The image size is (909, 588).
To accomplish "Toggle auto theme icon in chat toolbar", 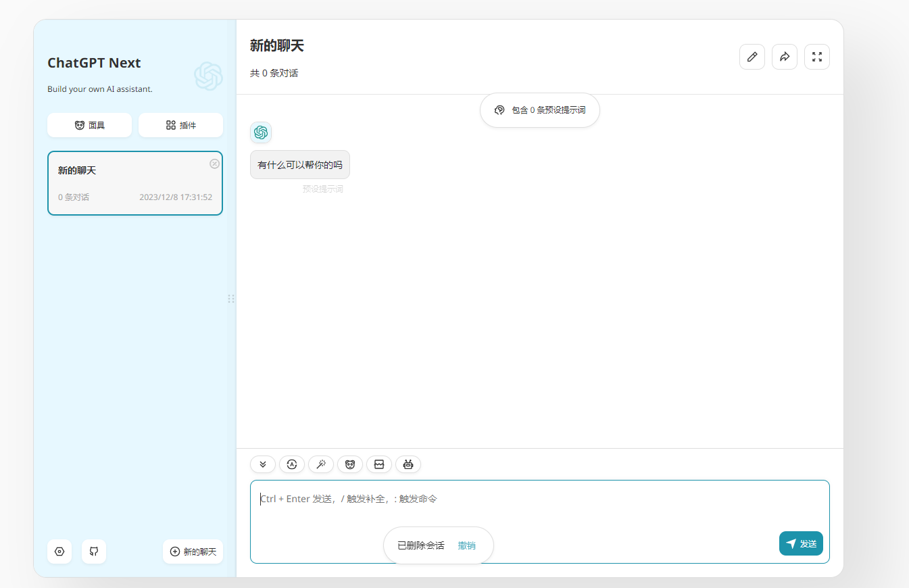I will (x=292, y=464).
